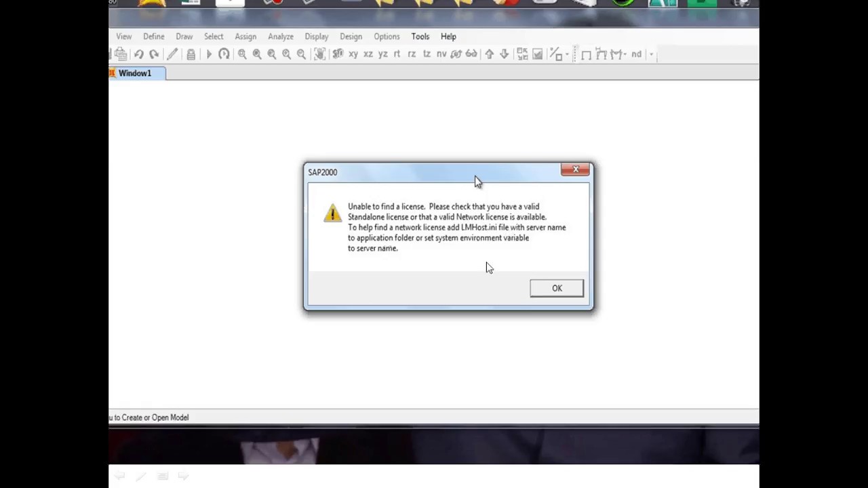Click the slash-and-square icon in the toolbar
The height and width of the screenshot is (488, 868).
point(555,54)
